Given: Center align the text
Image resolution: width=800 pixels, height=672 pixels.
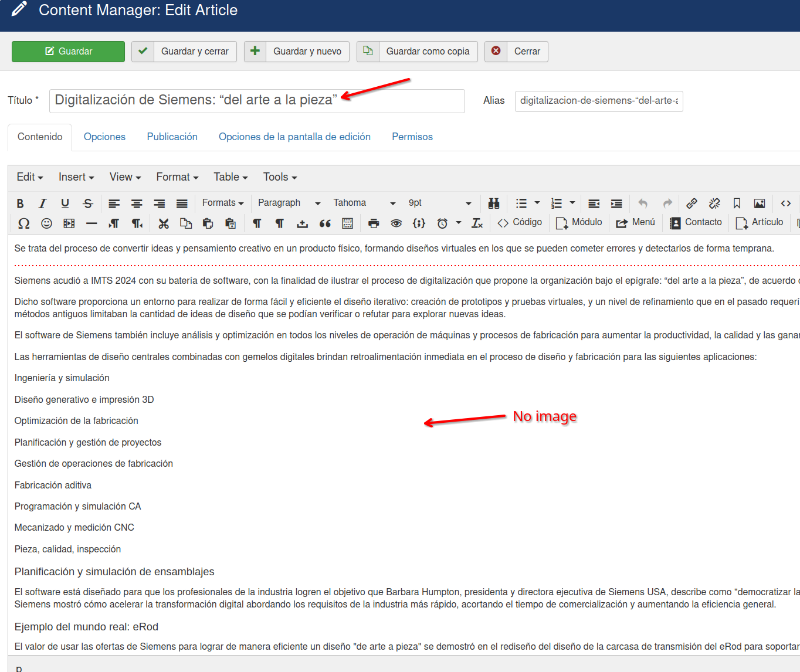Looking at the screenshot, I should [137, 203].
